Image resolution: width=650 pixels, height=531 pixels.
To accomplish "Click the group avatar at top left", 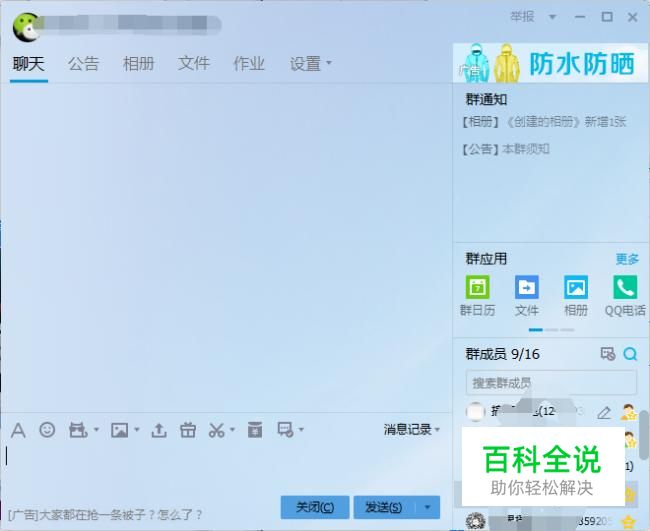I will pyautogui.click(x=26, y=27).
